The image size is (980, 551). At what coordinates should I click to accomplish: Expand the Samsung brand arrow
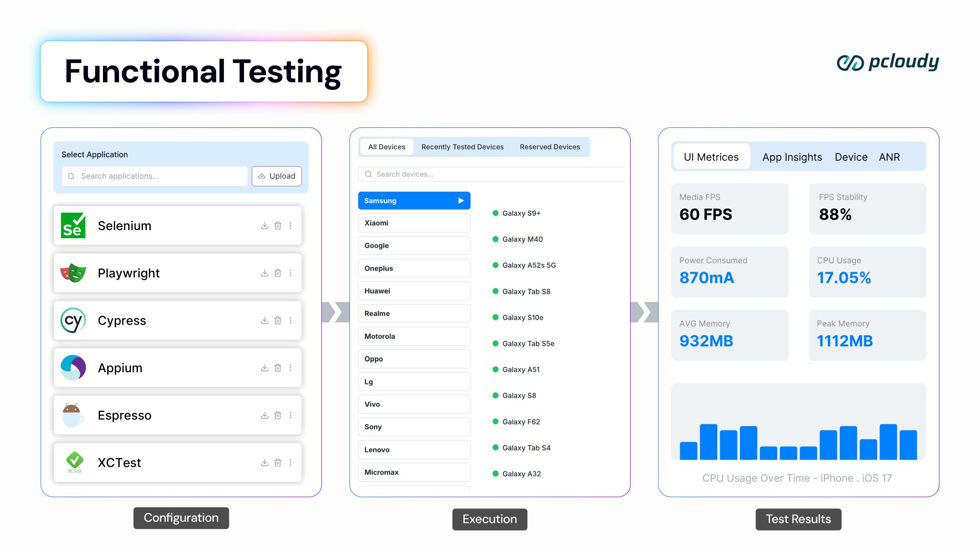point(461,200)
